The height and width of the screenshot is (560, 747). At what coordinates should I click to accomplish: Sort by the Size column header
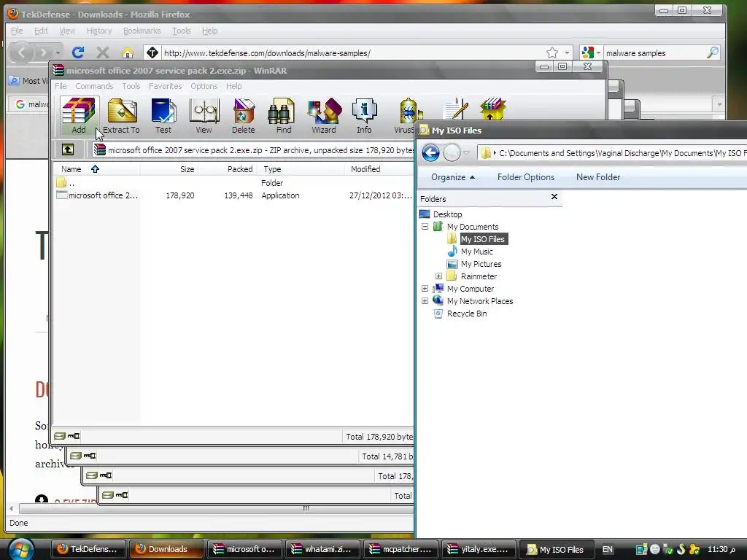(169, 169)
